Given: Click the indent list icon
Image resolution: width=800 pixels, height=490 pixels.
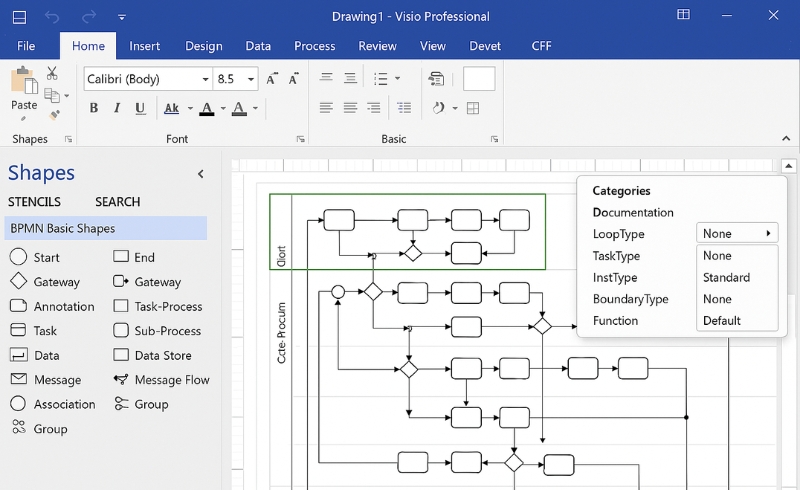Looking at the screenshot, I should click(x=404, y=108).
